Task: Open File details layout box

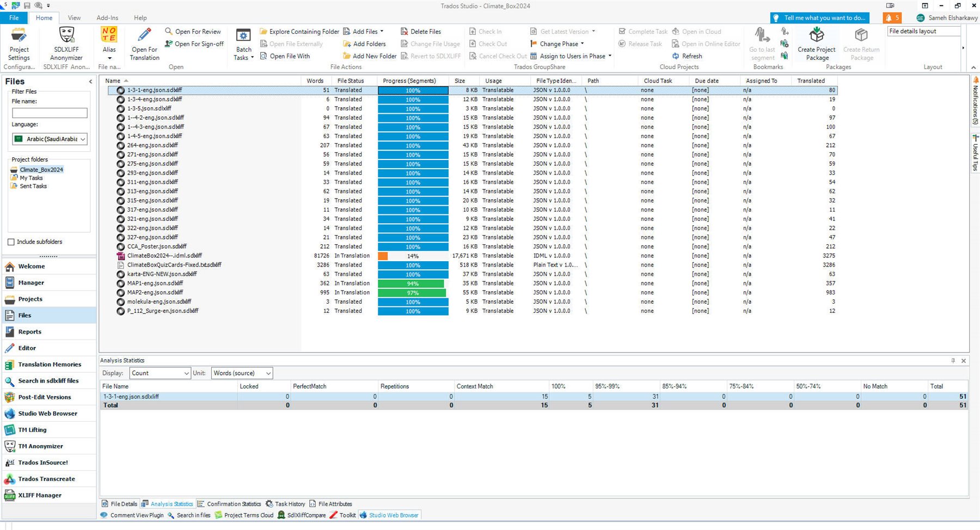Action: click(923, 32)
